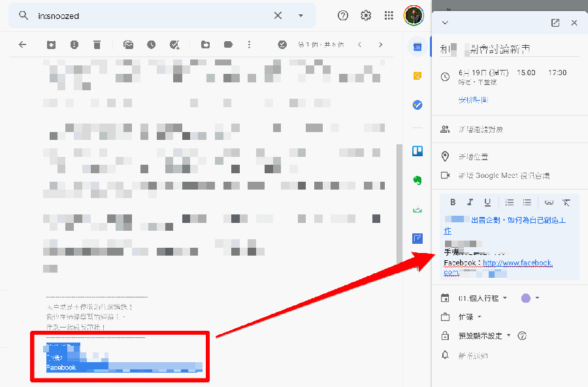The height and width of the screenshot is (387, 588).
Task: Open the 忙碌 availability dropdown
Action: pyautogui.click(x=470, y=317)
